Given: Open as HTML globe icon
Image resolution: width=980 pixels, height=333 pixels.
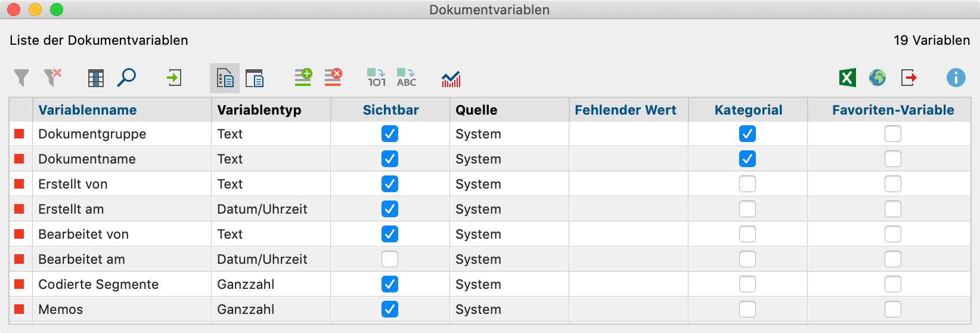Looking at the screenshot, I should point(877,78).
